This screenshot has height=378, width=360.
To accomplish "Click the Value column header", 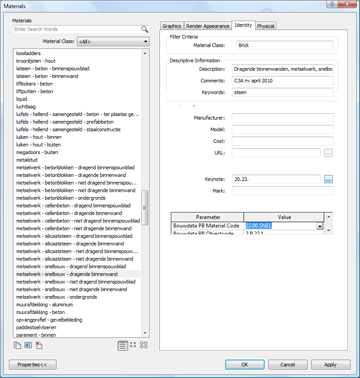I will tap(284, 217).
